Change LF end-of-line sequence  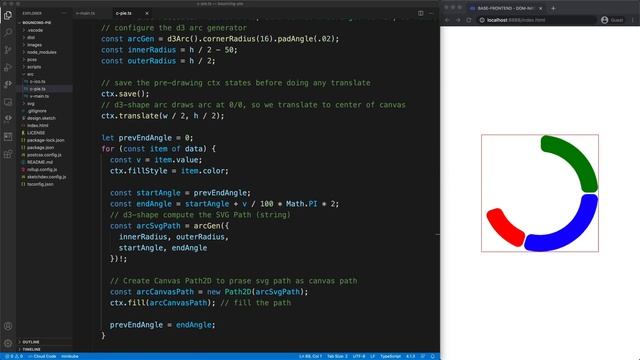click(372, 356)
